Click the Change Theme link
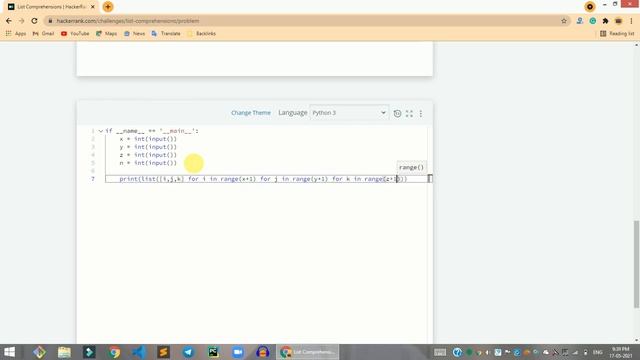Viewport: 640px width, 360px height. tap(251, 113)
